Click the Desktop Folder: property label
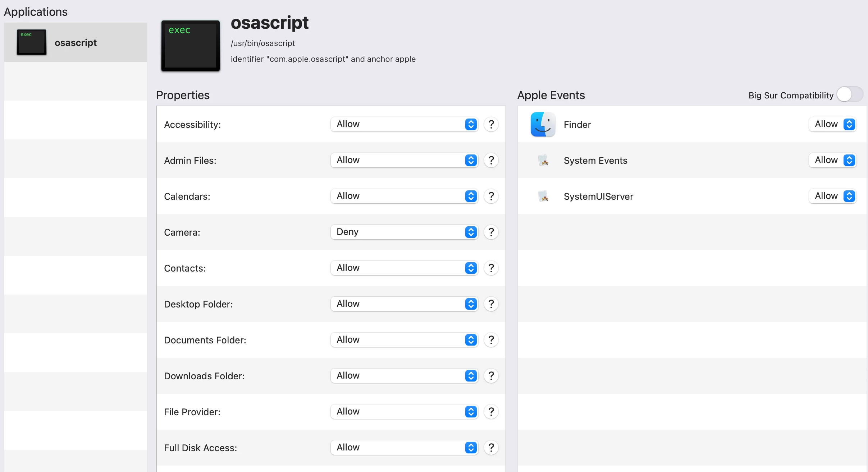The image size is (868, 472). click(198, 304)
